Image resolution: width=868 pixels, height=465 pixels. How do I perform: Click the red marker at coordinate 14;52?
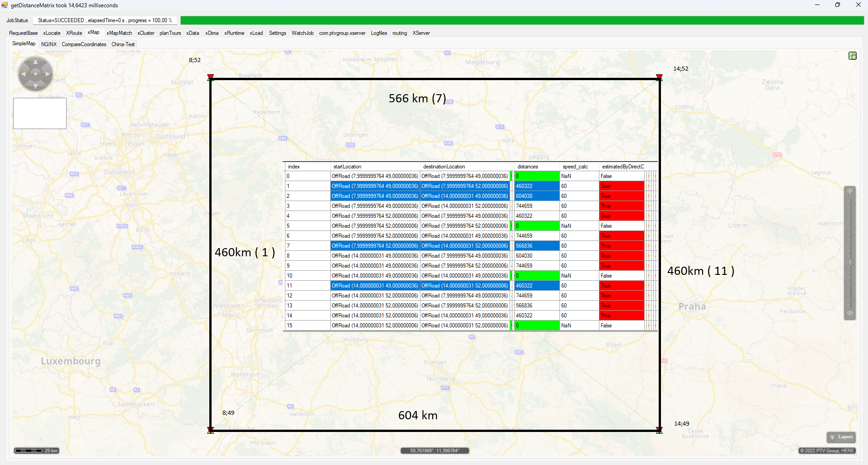tap(659, 77)
